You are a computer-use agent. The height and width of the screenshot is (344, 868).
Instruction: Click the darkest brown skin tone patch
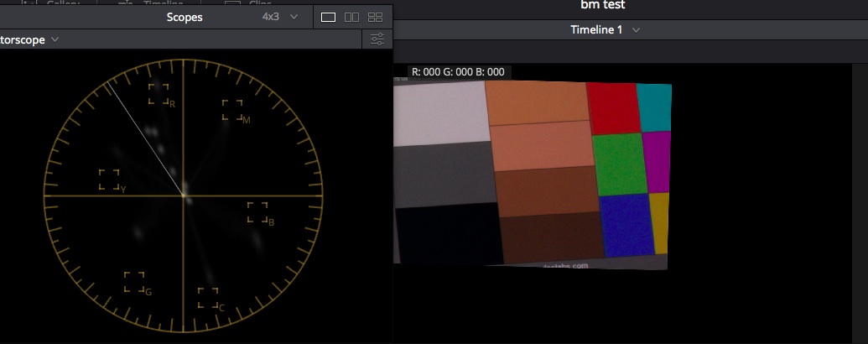pos(553,238)
